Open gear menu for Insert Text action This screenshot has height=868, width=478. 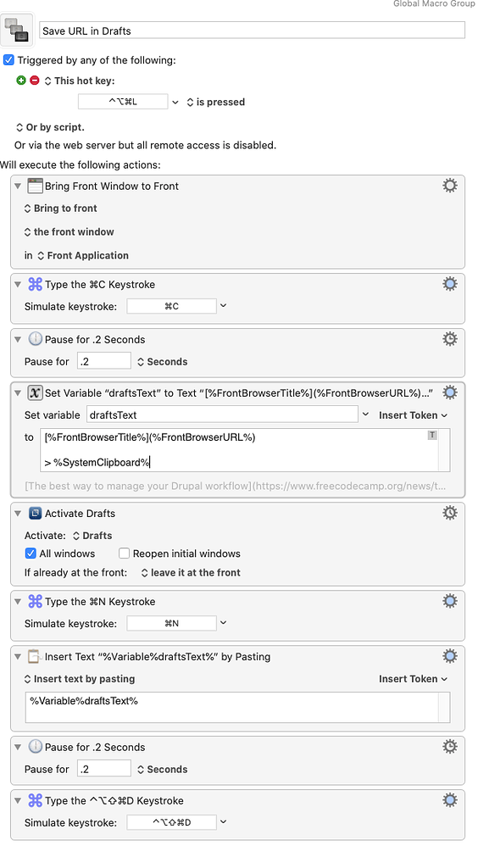pos(450,657)
